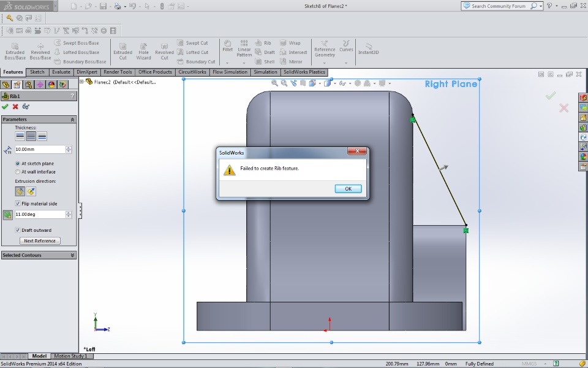
Task: Accept the Rib1 feature with the green checkmark in the PropertyManager
Action: (x=5, y=107)
